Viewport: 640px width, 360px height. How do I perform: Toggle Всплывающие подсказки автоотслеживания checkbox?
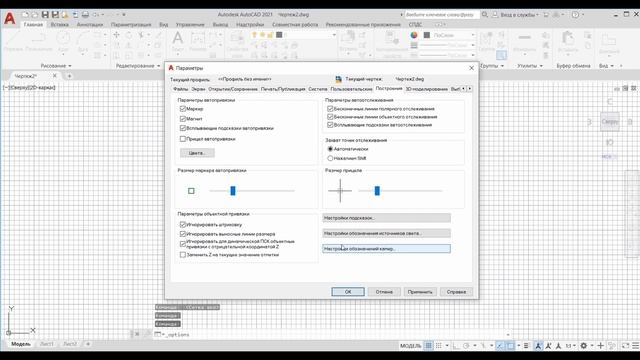pos(330,125)
